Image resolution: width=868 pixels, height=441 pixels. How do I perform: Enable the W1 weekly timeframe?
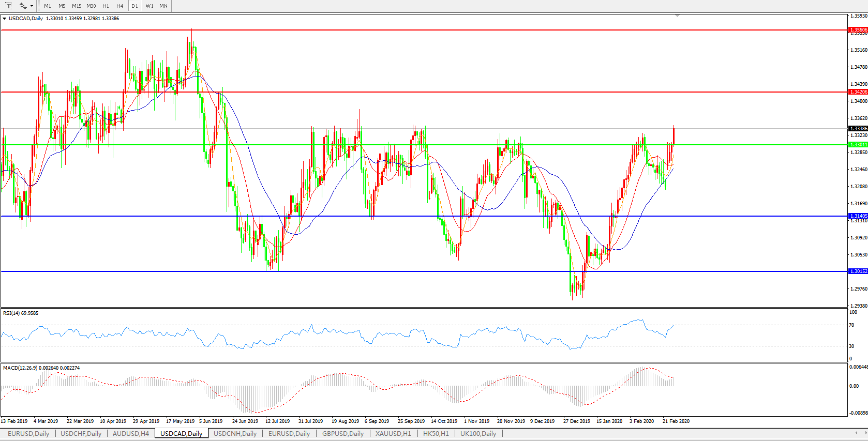tap(149, 6)
